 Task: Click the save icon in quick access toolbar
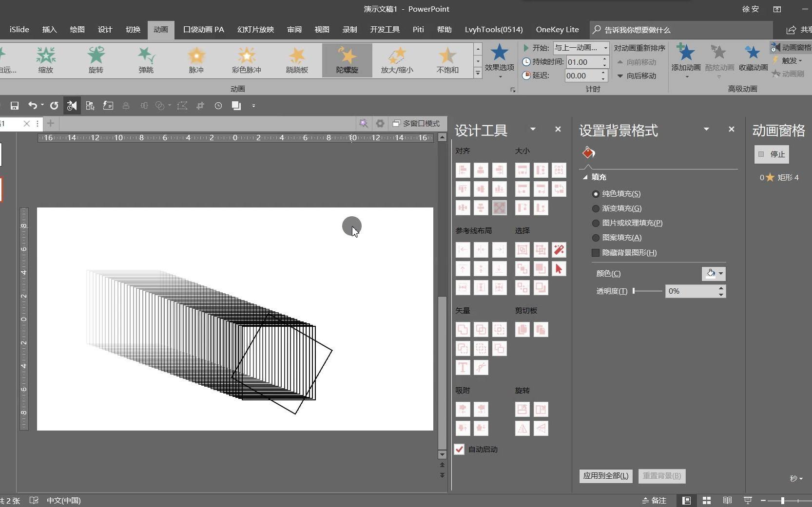15,106
